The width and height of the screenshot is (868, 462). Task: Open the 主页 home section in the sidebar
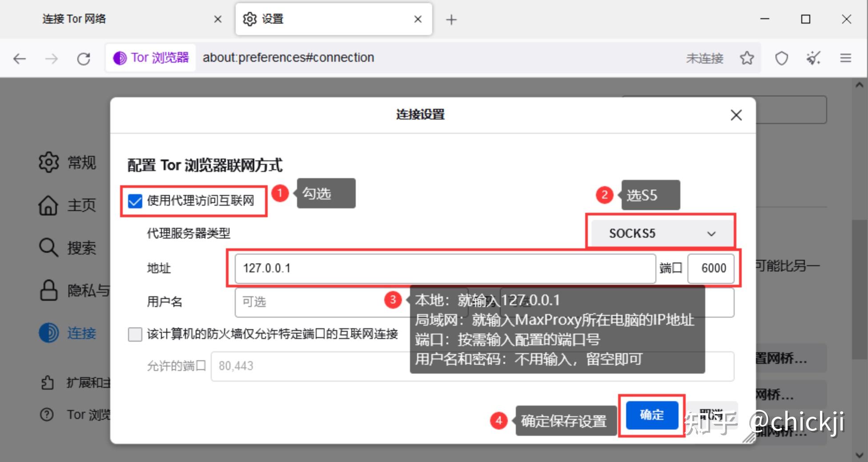(48, 205)
